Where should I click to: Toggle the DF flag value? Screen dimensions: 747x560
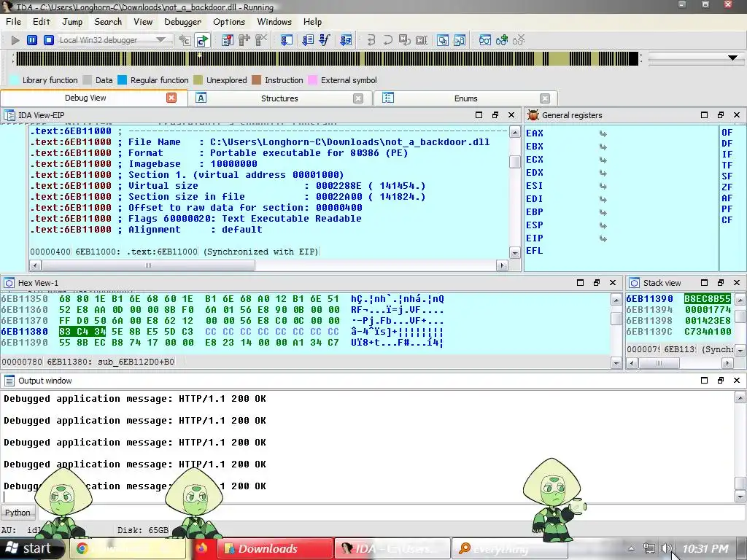click(x=727, y=144)
